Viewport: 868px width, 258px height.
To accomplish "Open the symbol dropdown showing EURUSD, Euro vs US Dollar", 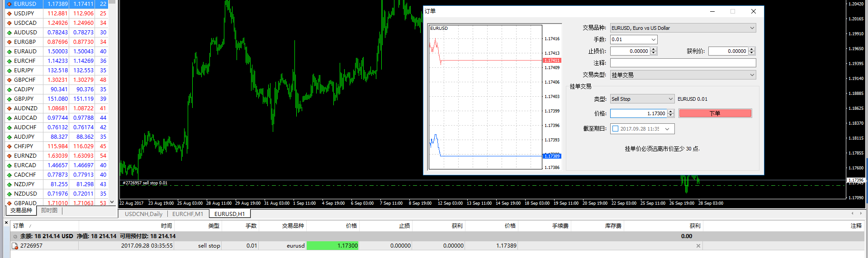I will point(683,28).
